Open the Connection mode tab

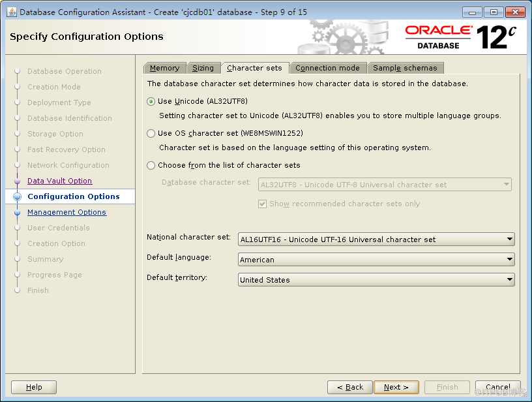coord(327,68)
